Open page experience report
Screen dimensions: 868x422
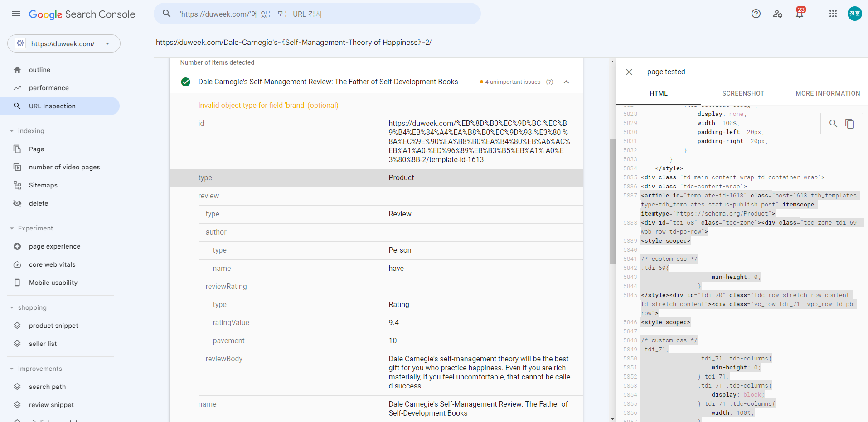[60, 246]
